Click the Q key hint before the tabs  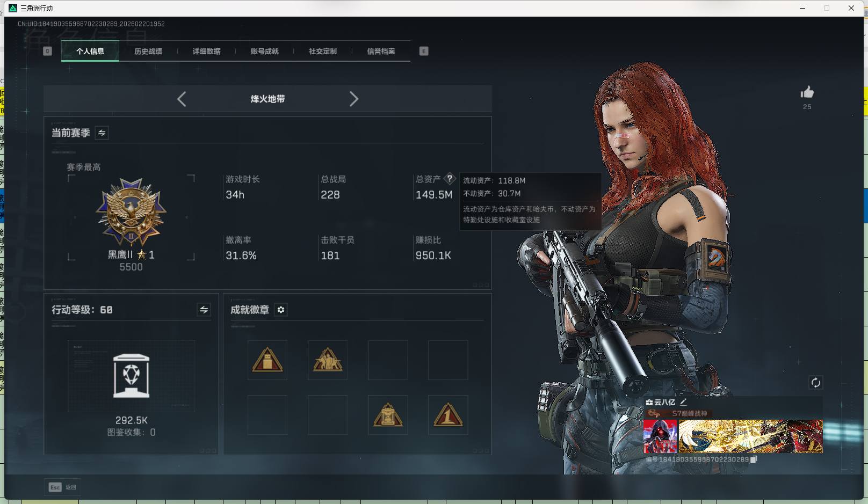point(47,51)
